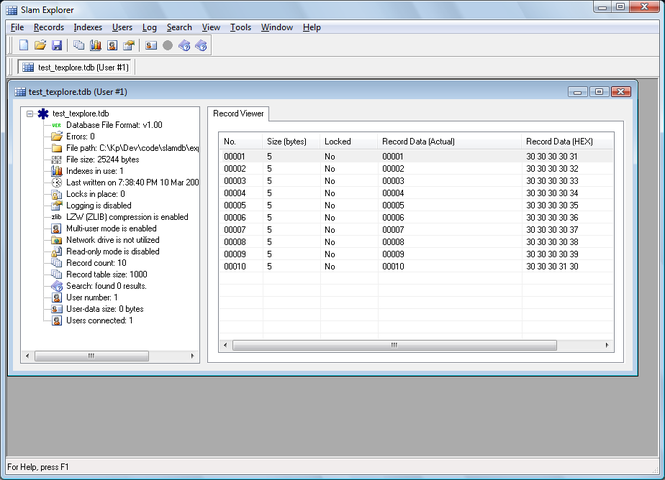
Task: Click the record table horizontal scrollbar
Action: click(392, 345)
